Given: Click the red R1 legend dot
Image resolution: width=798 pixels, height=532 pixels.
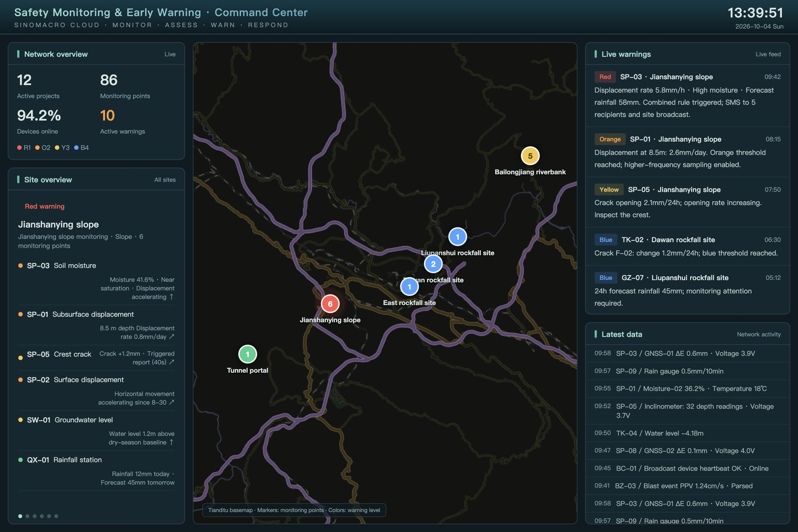Looking at the screenshot, I should point(19,148).
